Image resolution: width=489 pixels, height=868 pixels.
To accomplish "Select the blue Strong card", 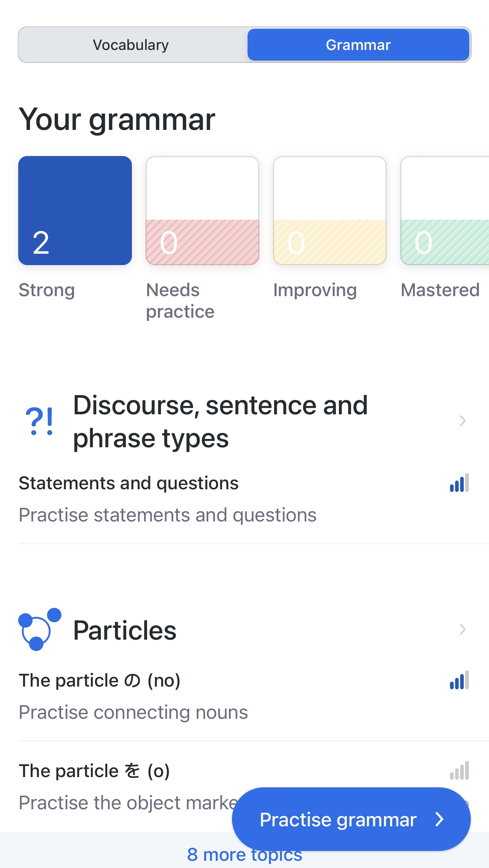I will pos(75,211).
